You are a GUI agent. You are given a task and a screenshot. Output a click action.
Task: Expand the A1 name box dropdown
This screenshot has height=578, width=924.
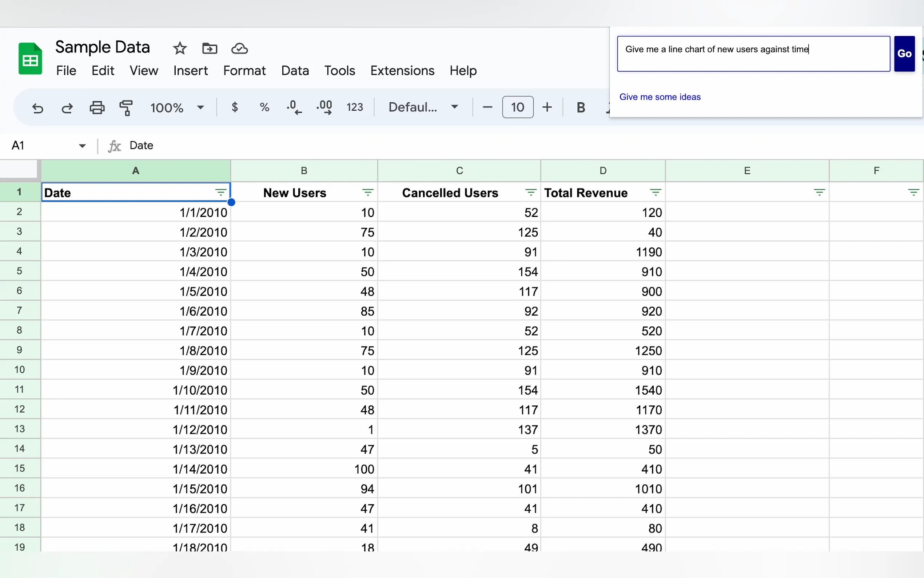coord(82,146)
